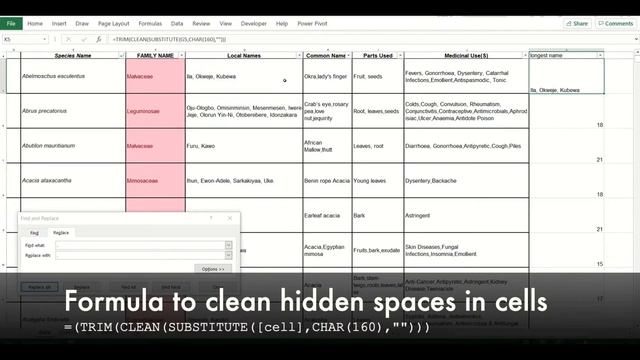Image resolution: width=640 pixels, height=360 pixels.
Task: Open the File tab
Action: coord(11,24)
